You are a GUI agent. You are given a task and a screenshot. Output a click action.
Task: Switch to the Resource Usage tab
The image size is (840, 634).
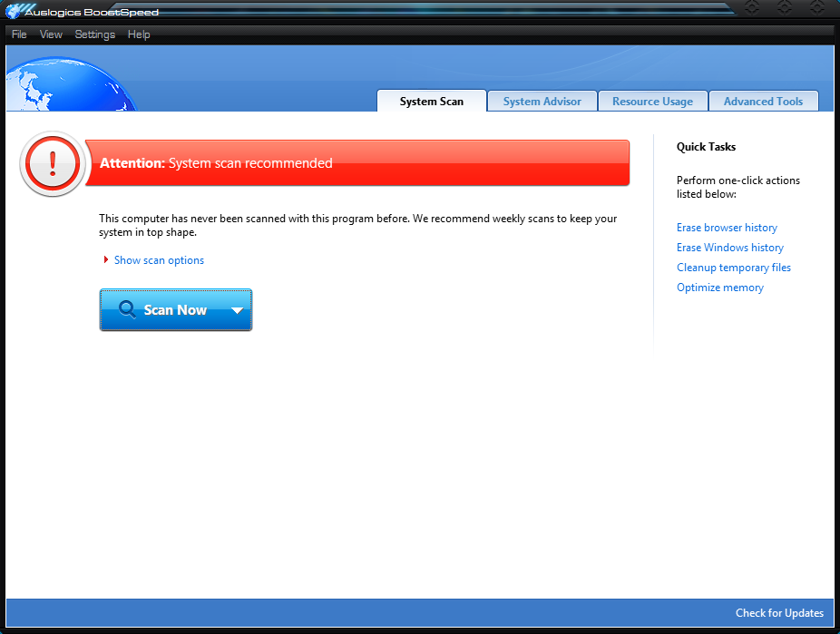[652, 102]
